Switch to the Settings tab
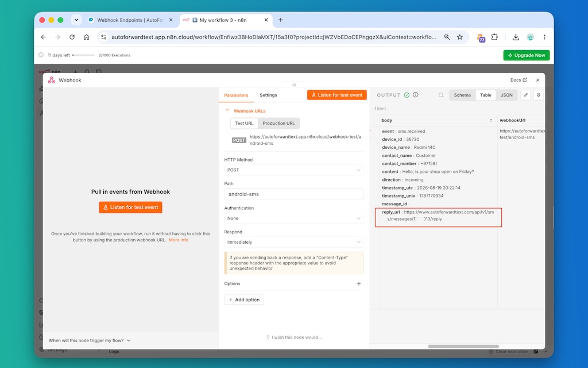Screen dimensions: 588x368 click(x=268, y=95)
